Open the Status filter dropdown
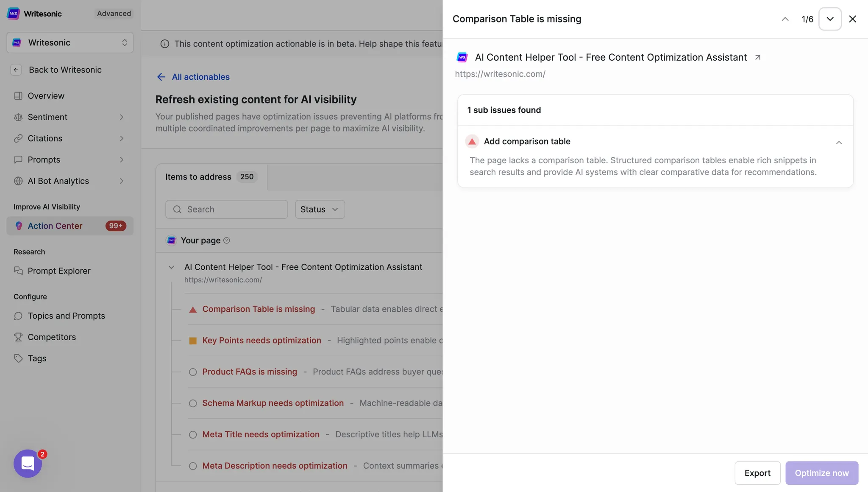Screen dimensions: 868x492 coord(320,210)
